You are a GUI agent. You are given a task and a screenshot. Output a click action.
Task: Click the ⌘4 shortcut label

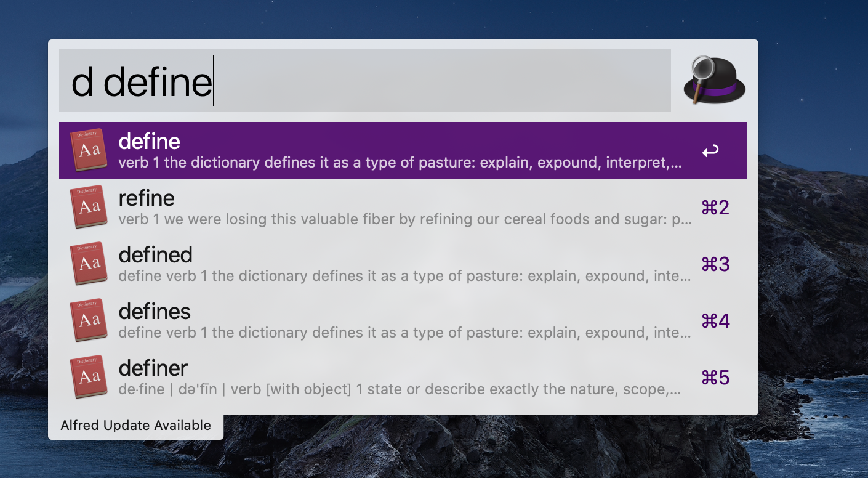pos(715,321)
